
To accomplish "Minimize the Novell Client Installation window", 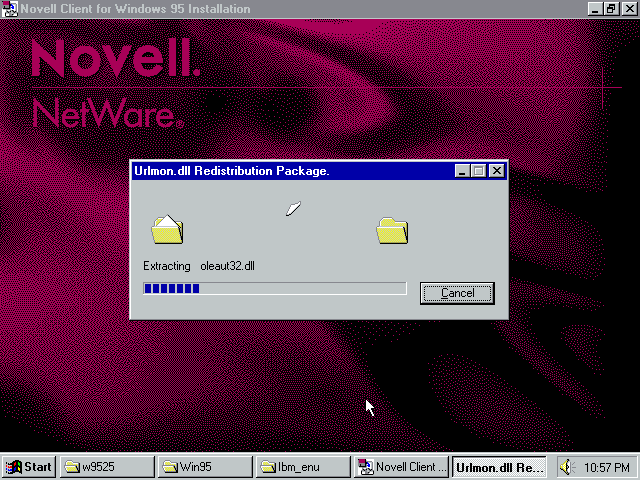I will pyautogui.click(x=595, y=9).
